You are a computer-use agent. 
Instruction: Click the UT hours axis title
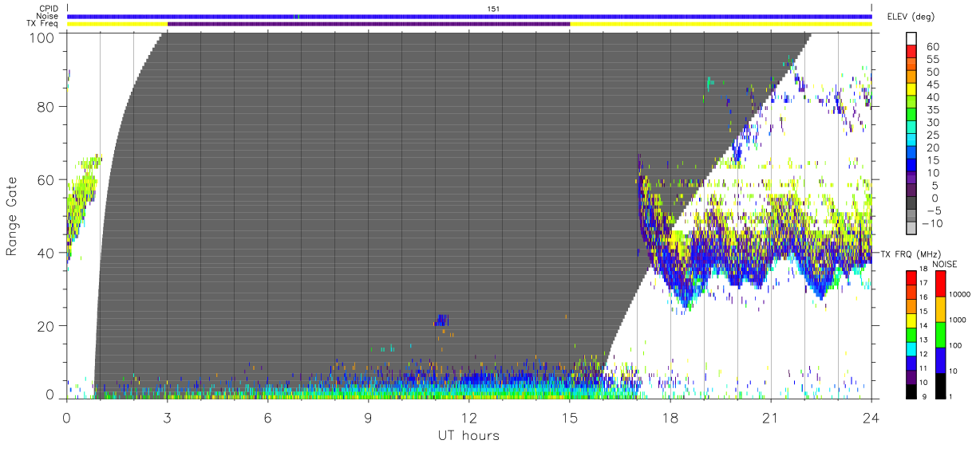coord(468,436)
